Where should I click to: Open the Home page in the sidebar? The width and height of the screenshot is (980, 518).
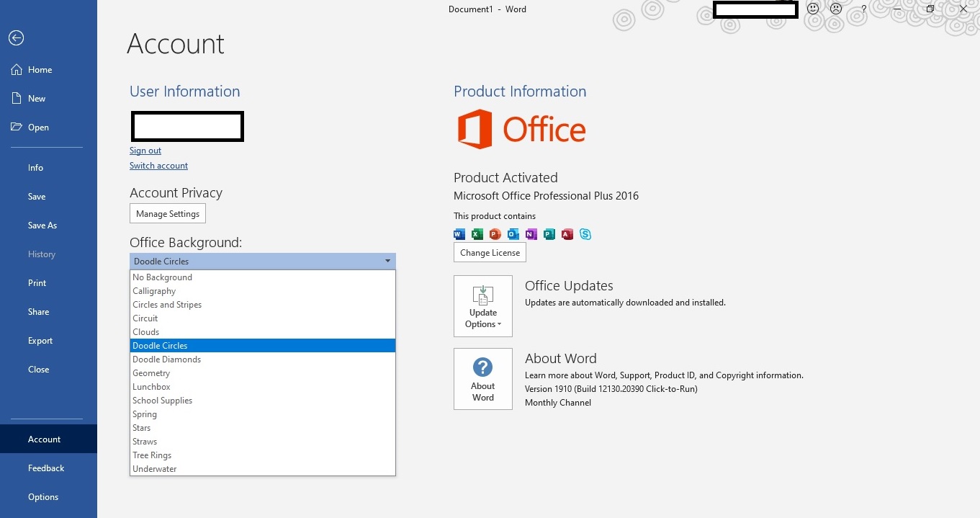point(48,70)
